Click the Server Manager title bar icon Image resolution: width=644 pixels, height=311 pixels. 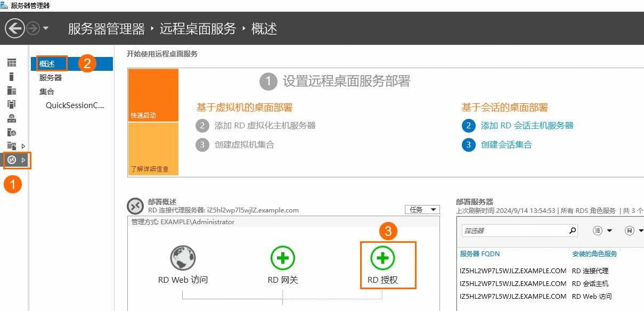[4, 5]
